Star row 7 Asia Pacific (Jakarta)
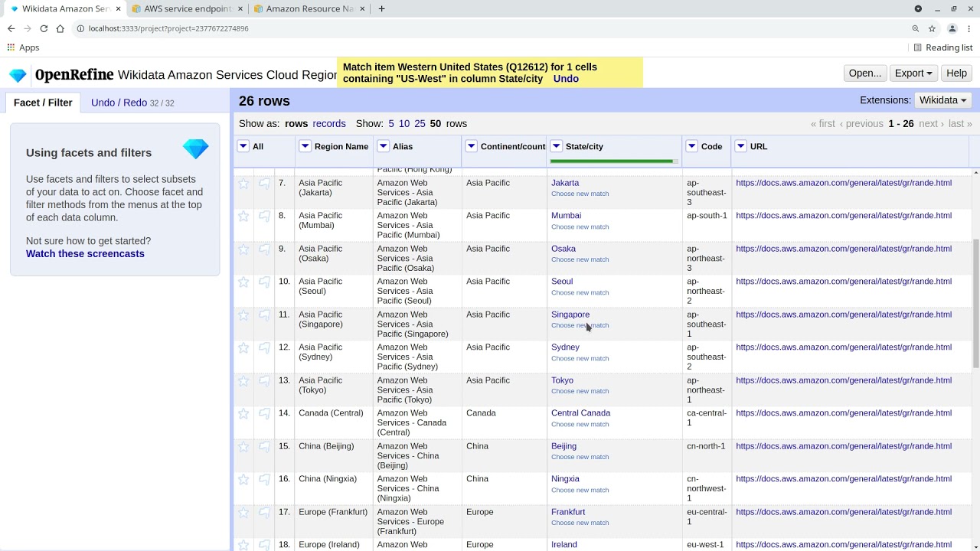The width and height of the screenshot is (980, 551). [243, 184]
